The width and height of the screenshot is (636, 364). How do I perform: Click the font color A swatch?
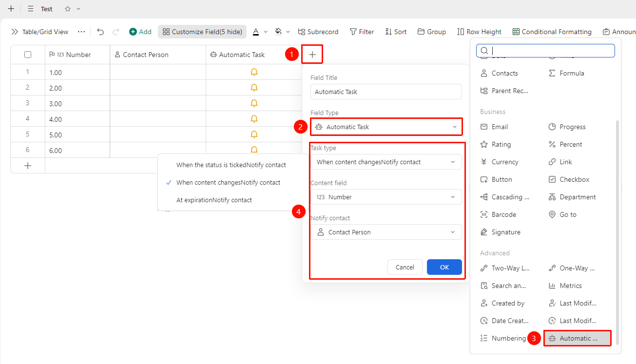(256, 32)
